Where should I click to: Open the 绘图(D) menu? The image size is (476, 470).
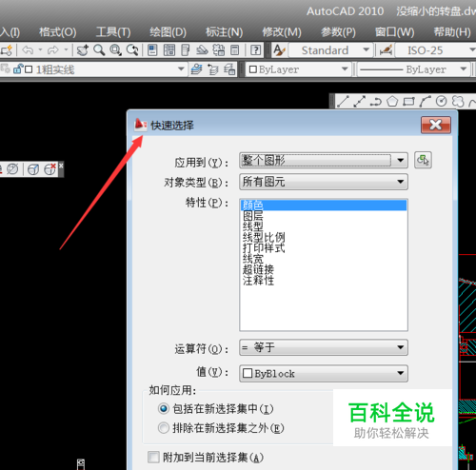(169, 31)
